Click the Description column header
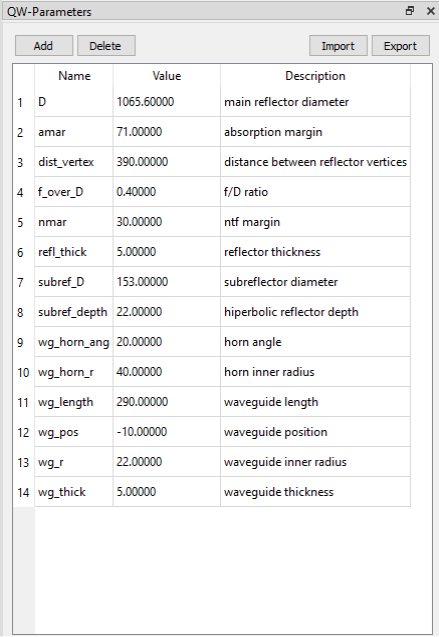Image resolution: width=439 pixels, height=637 pixels. 315,76
